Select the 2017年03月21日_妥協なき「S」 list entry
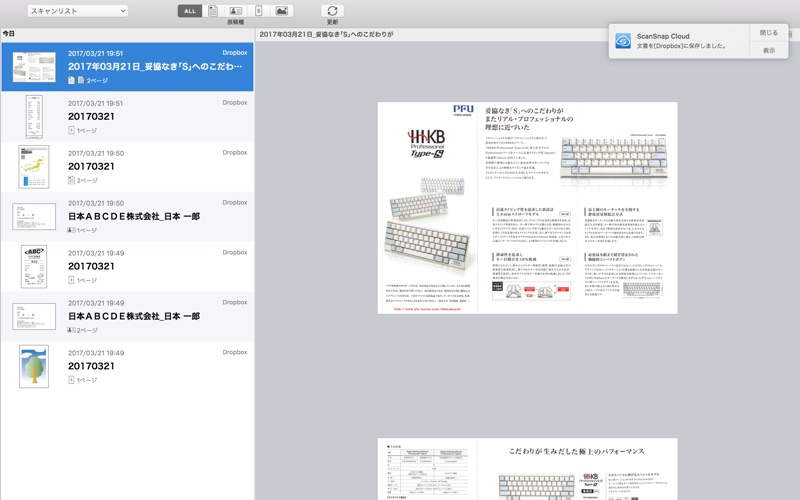800x500 pixels. point(128,67)
